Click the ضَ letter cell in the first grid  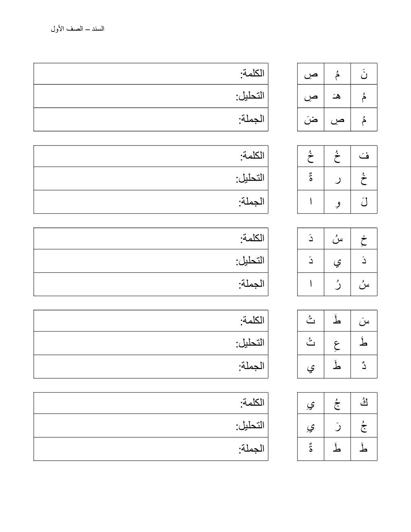(311, 120)
